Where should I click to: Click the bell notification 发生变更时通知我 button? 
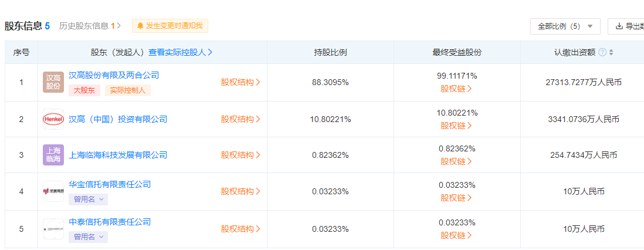click(170, 26)
